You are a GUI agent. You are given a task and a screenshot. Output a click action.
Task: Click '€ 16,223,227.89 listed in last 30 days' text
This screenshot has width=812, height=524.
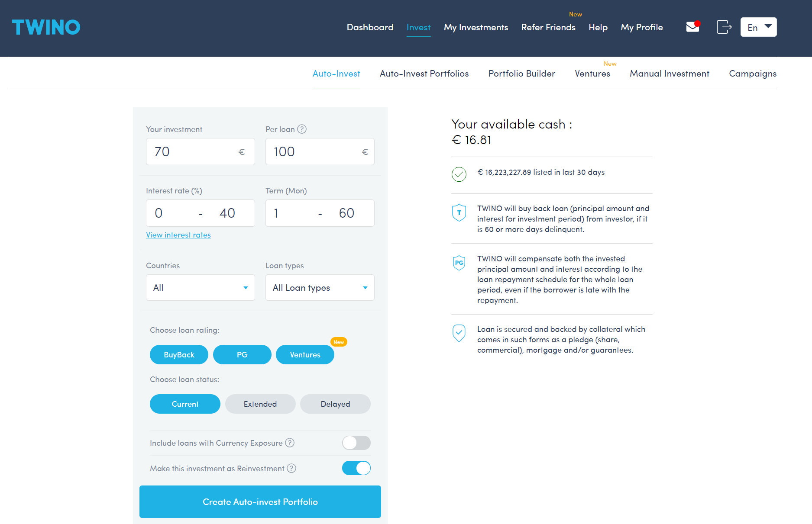coord(541,172)
